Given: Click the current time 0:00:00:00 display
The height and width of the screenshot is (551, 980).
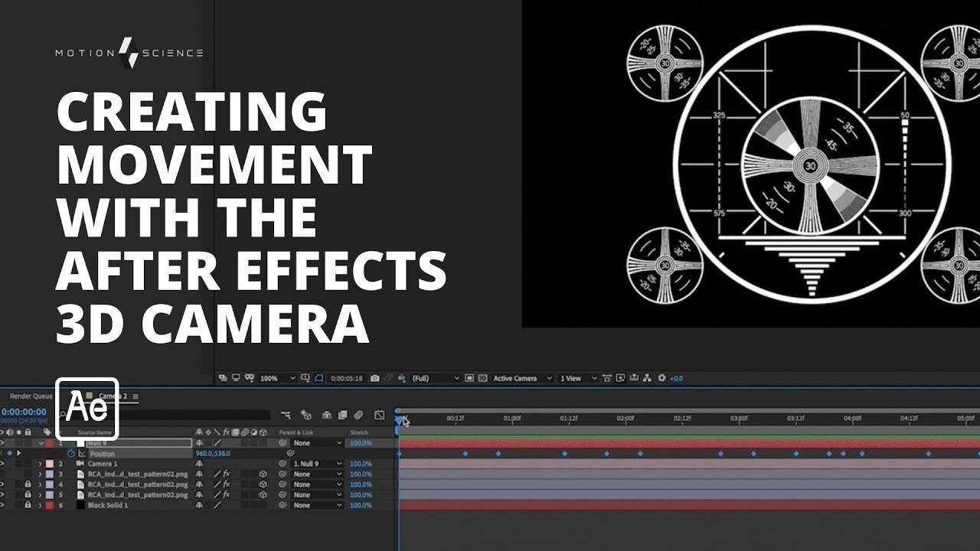Looking at the screenshot, I should click(24, 412).
